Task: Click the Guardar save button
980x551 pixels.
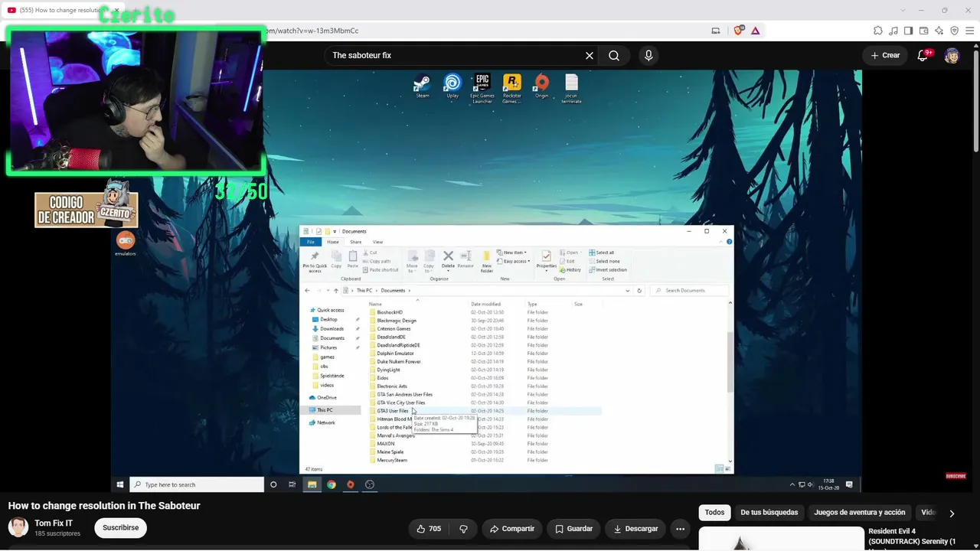Action: tap(573, 529)
